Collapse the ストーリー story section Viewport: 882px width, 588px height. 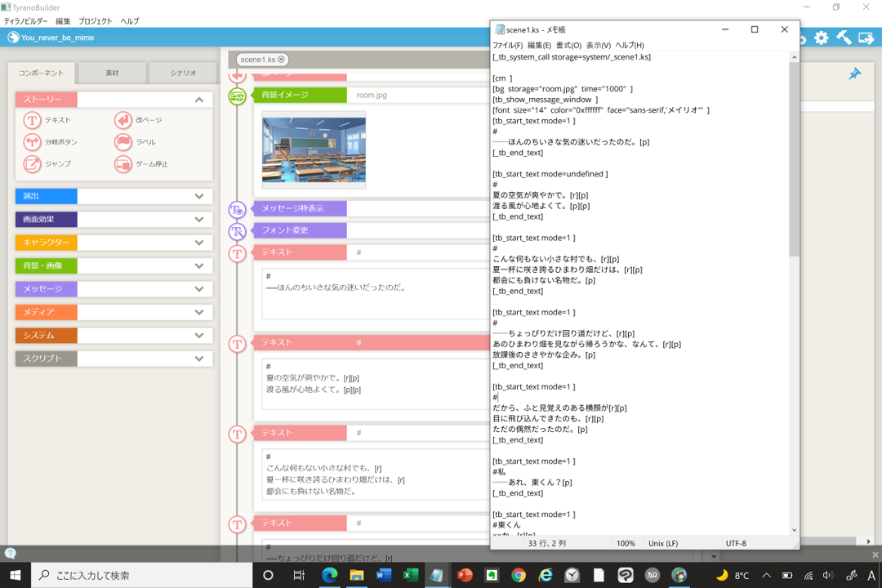(x=198, y=100)
